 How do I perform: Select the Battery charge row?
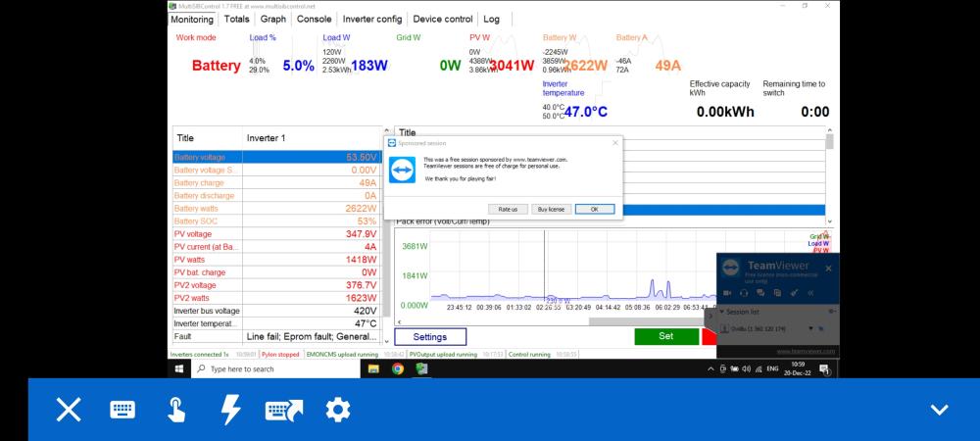click(x=276, y=183)
